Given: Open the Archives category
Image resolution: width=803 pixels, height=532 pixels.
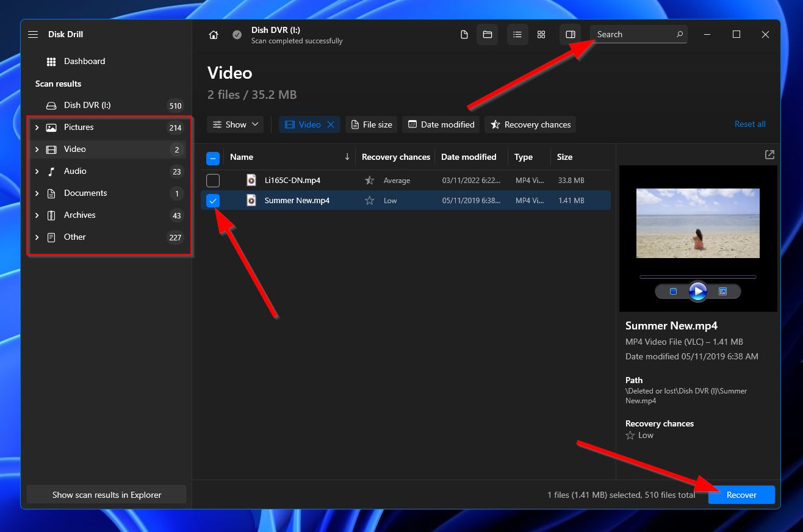Looking at the screenshot, I should coord(106,215).
